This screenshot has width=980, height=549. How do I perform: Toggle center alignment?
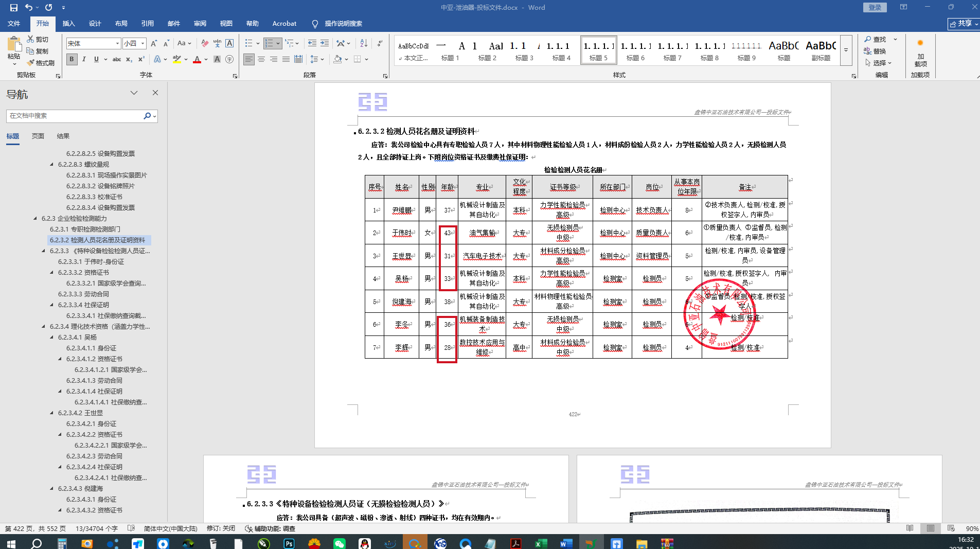(261, 59)
